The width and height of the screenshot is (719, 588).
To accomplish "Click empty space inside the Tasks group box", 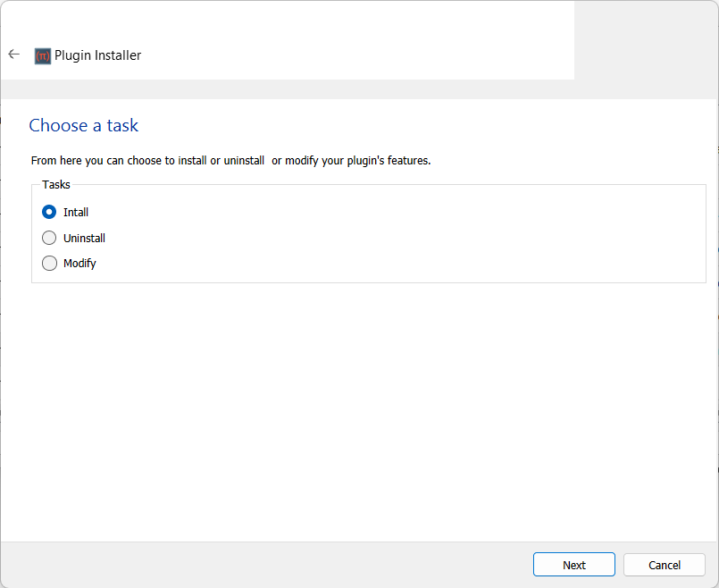I will click(x=402, y=237).
